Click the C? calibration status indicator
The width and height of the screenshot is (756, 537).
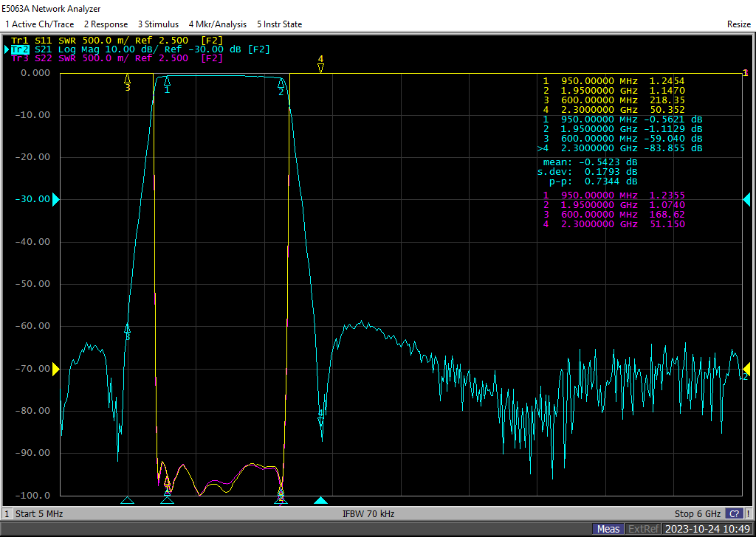tap(734, 513)
